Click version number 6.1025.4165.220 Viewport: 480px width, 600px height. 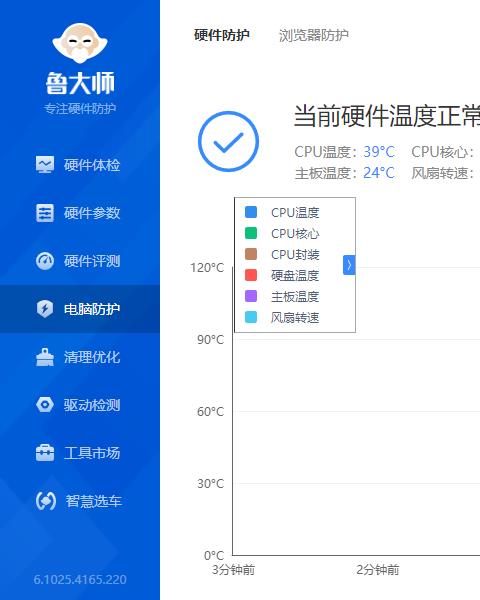click(80, 579)
